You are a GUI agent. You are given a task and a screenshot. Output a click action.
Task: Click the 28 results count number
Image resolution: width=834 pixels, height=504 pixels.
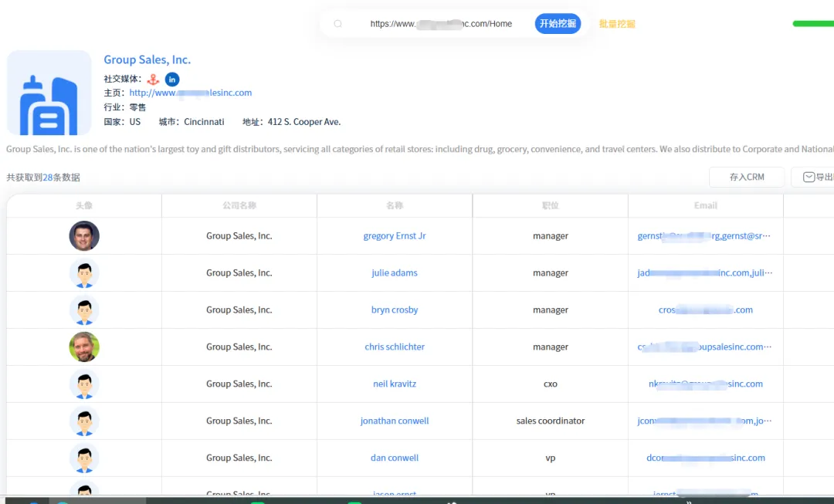point(47,178)
